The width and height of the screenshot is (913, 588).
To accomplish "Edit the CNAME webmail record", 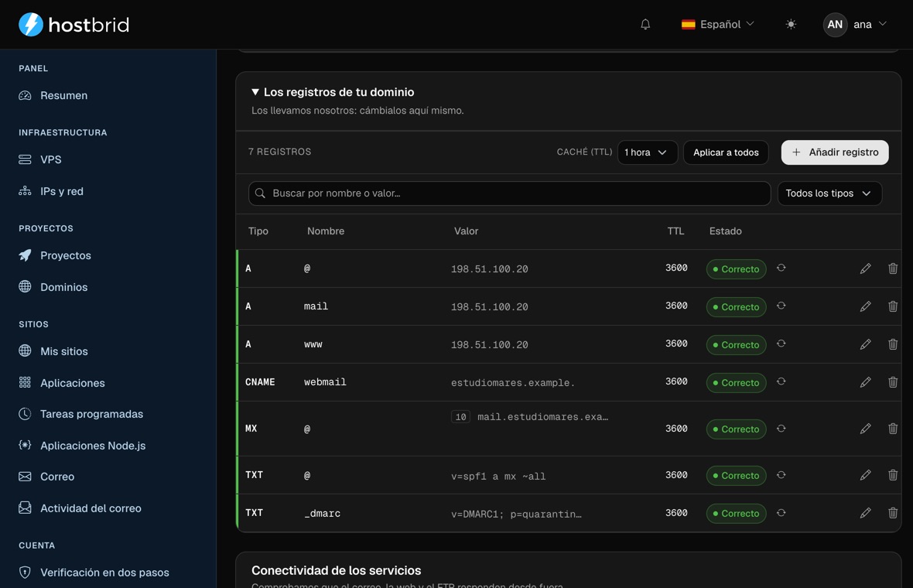I will [x=865, y=382].
